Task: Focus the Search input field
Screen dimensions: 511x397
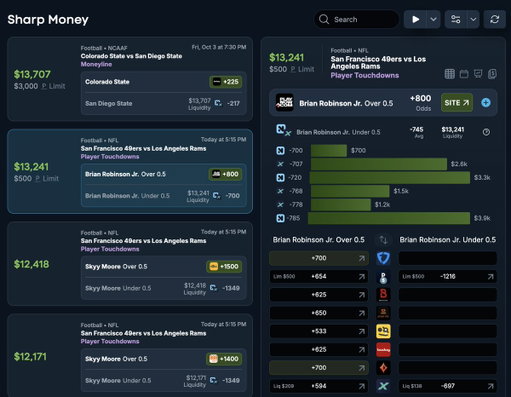Action: [x=356, y=19]
